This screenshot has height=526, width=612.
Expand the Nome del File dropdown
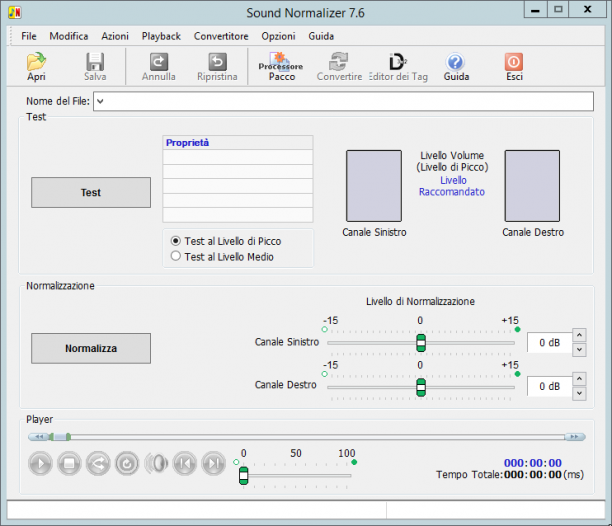(x=100, y=101)
